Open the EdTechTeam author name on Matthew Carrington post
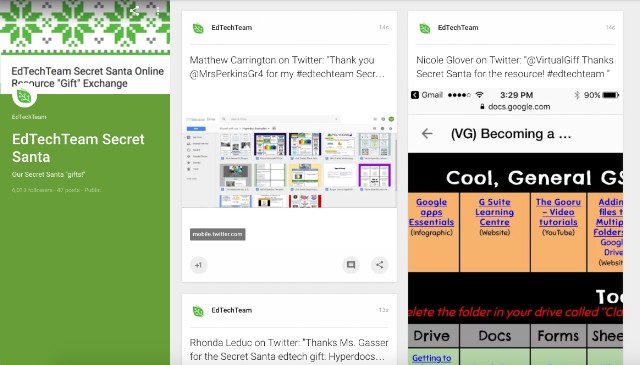 pos(231,28)
